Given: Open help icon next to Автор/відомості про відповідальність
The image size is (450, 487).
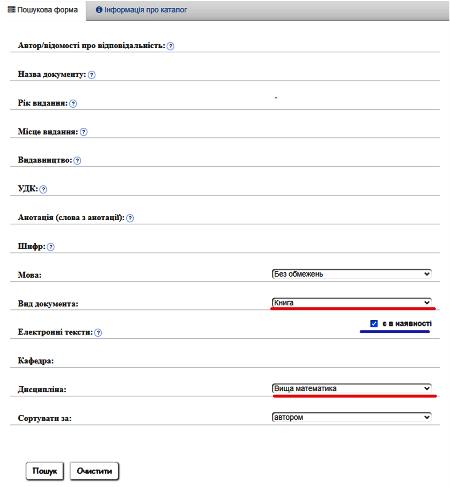Looking at the screenshot, I should pyautogui.click(x=170, y=46).
